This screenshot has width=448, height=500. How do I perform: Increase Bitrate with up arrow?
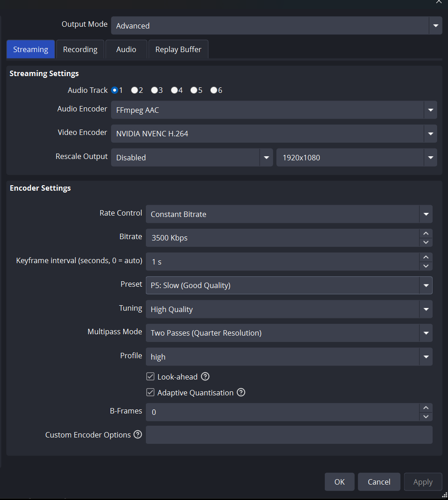click(x=426, y=233)
